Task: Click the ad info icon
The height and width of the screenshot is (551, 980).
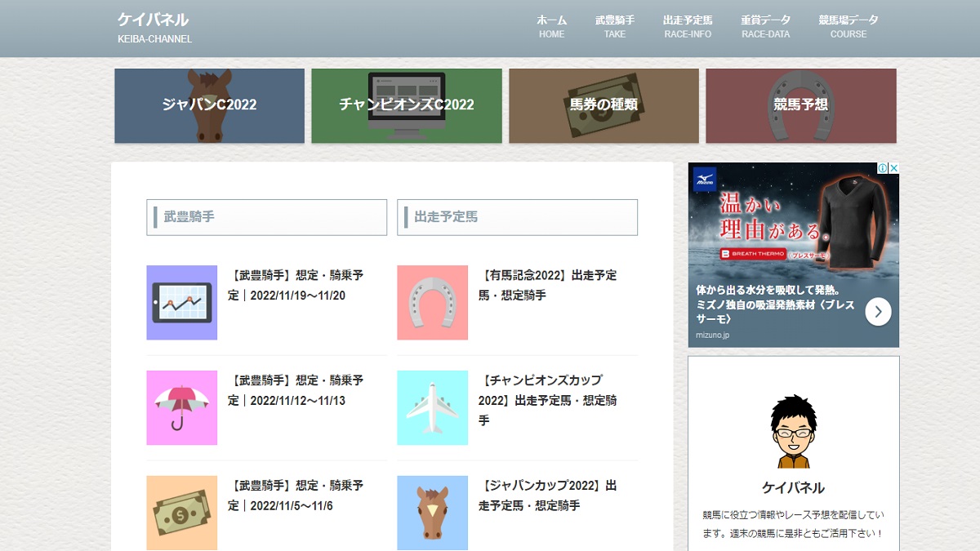Action: tap(883, 168)
